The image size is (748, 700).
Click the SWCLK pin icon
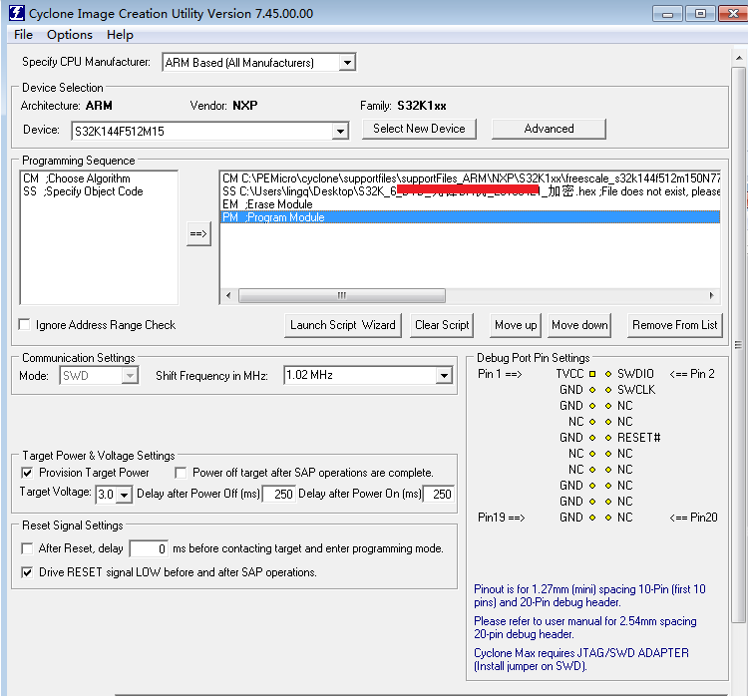point(608,390)
